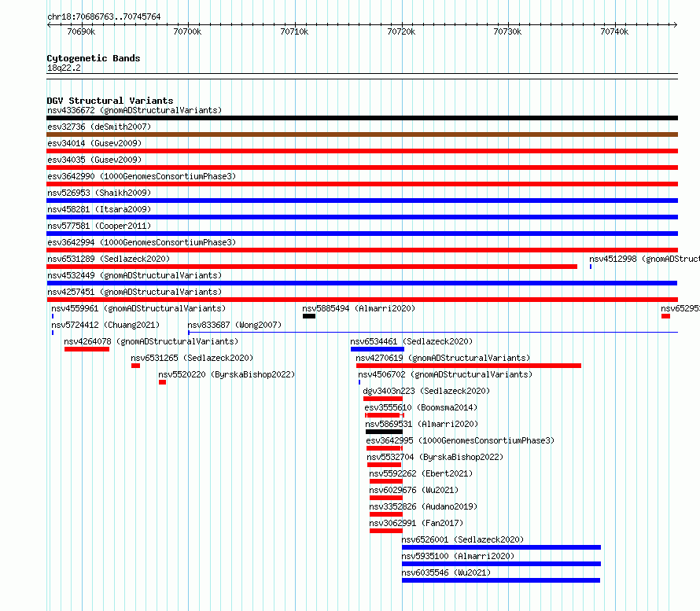
Task: Click the 70720k ruler position
Action: pos(401,31)
